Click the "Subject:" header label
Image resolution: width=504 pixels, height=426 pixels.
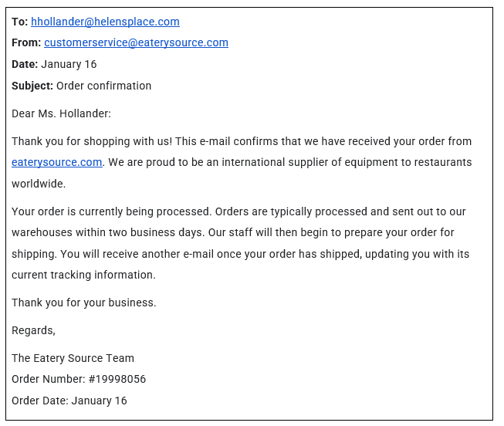pos(32,86)
